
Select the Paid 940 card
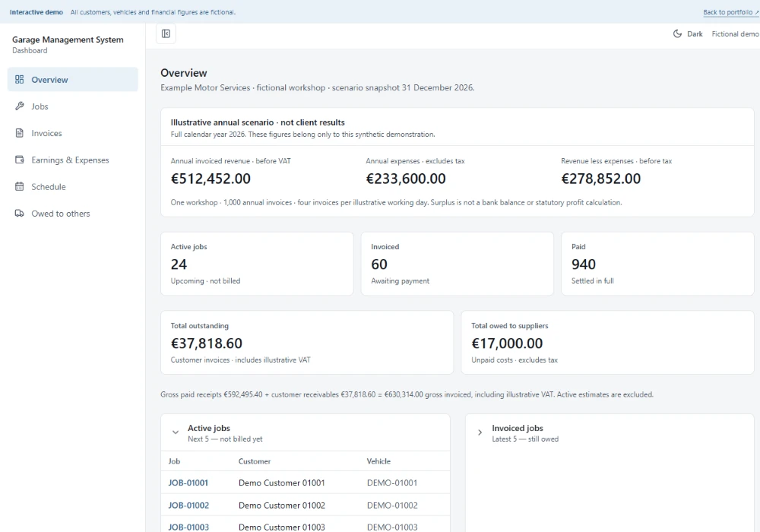[657, 264]
